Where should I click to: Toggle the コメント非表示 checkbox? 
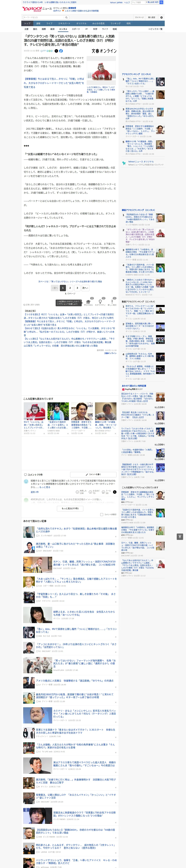pyautogui.click(x=102, y=515)
